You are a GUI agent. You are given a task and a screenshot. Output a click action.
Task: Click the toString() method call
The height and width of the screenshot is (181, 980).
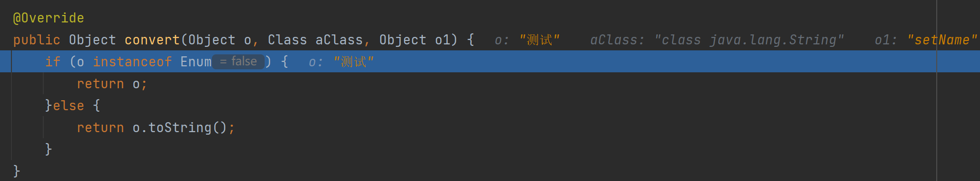[188, 128]
